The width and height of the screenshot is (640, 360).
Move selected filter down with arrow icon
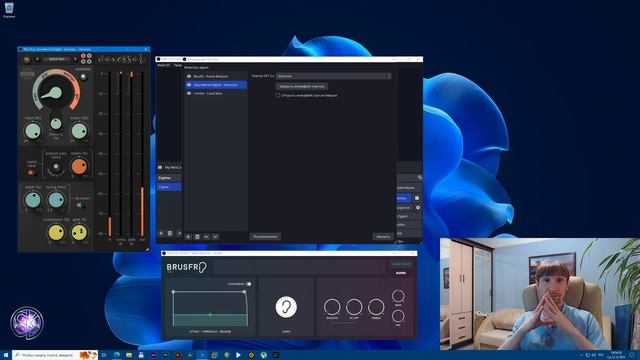tap(215, 237)
